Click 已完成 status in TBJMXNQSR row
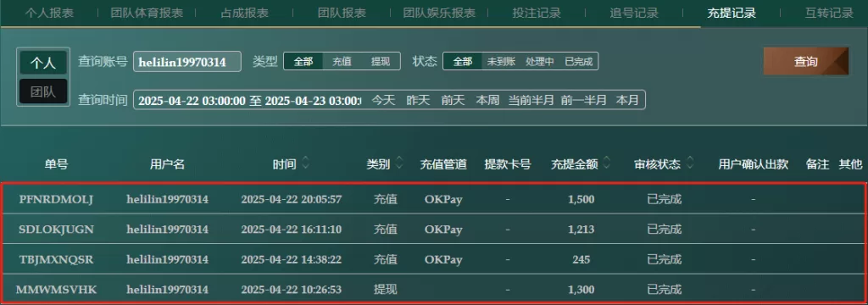 click(665, 259)
